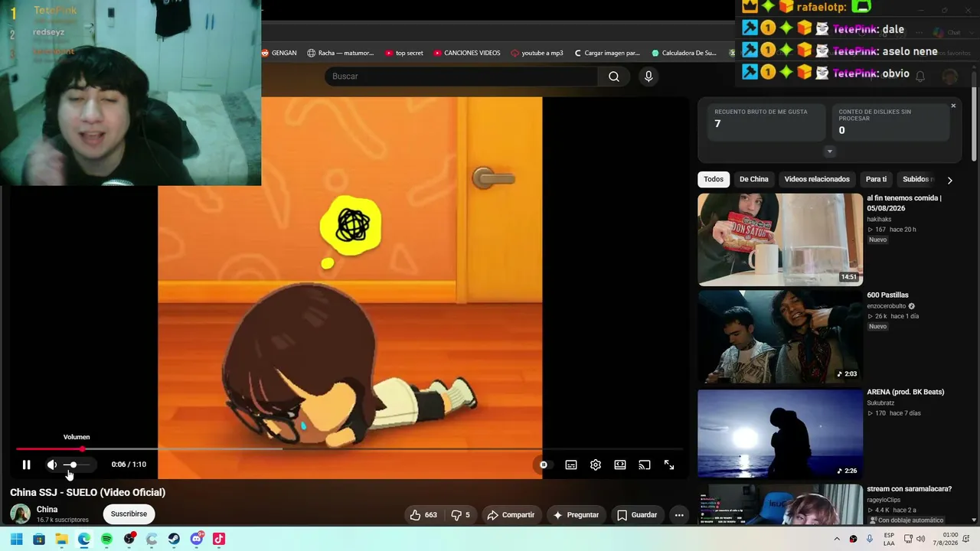Screen dimensions: 980x551
Task: Enter fullscreen video mode
Action: pyautogui.click(x=669, y=465)
